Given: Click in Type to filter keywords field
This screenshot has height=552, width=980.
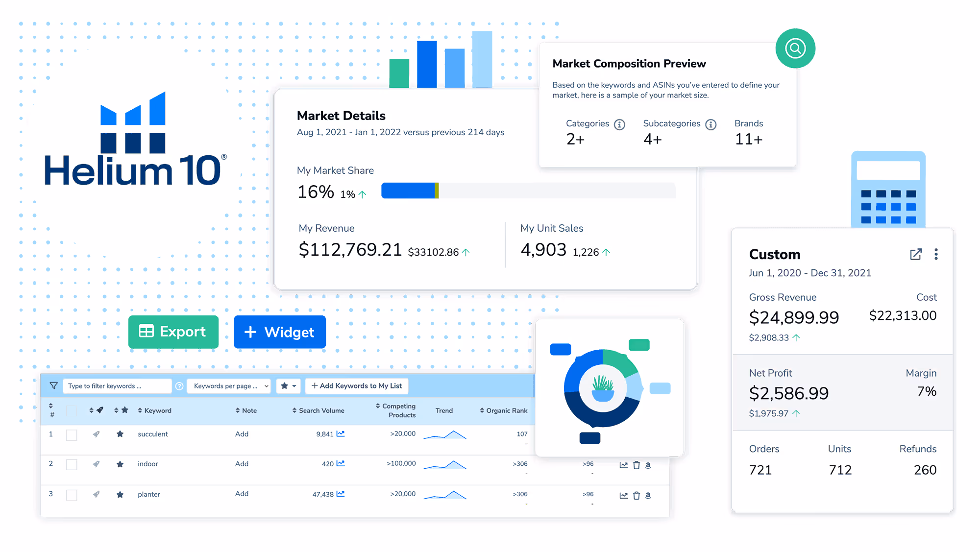Looking at the screenshot, I should tap(117, 386).
